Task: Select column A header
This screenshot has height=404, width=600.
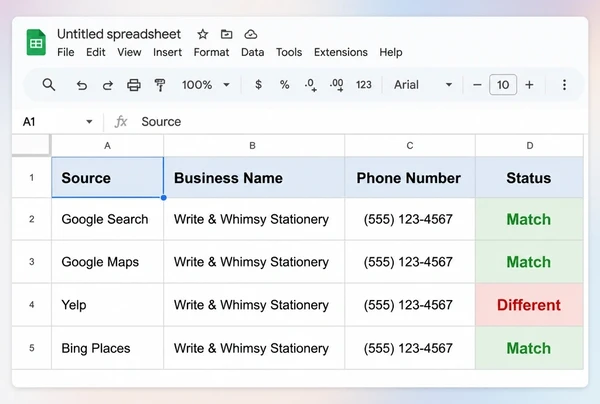Action: (x=108, y=145)
